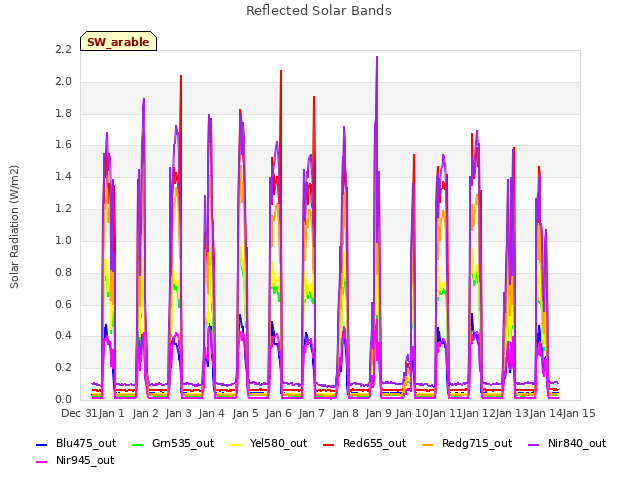
Task: Click the Dec 31 x-axis tick label
Action: coord(80,413)
